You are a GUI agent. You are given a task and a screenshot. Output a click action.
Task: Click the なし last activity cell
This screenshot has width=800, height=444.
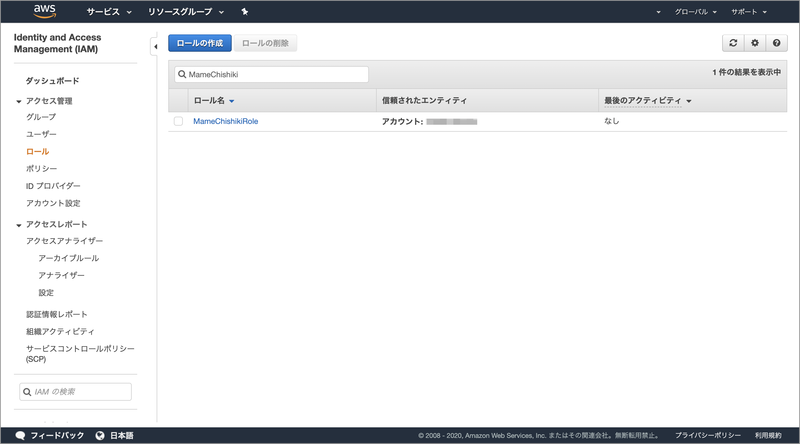612,121
